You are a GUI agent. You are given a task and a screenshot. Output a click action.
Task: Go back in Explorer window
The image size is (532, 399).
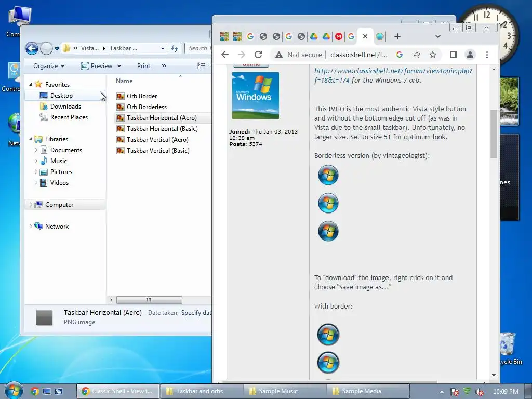pos(32,48)
